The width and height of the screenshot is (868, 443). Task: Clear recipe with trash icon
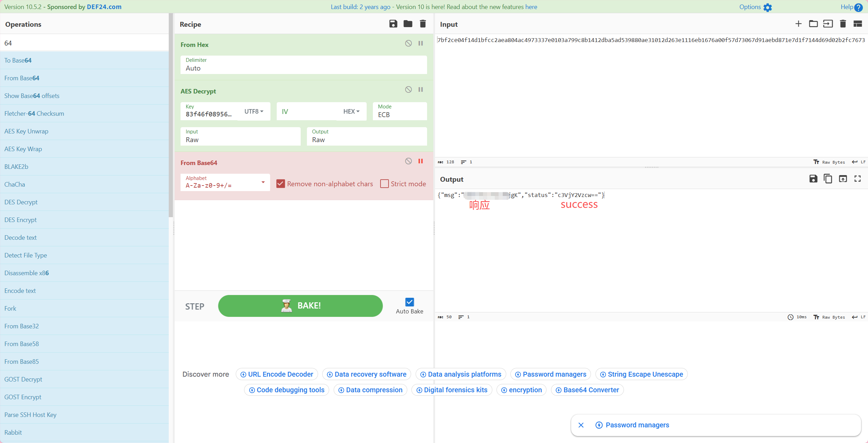point(423,24)
